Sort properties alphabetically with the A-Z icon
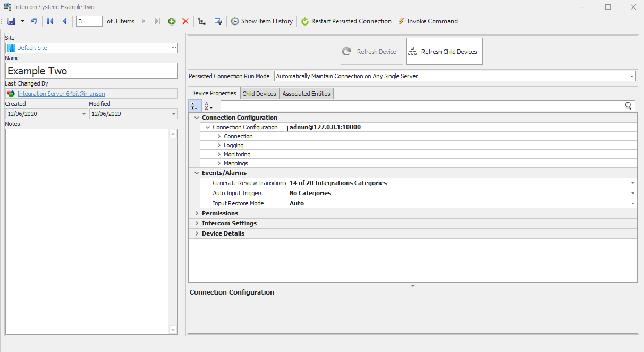The width and height of the screenshot is (644, 352). [x=208, y=106]
